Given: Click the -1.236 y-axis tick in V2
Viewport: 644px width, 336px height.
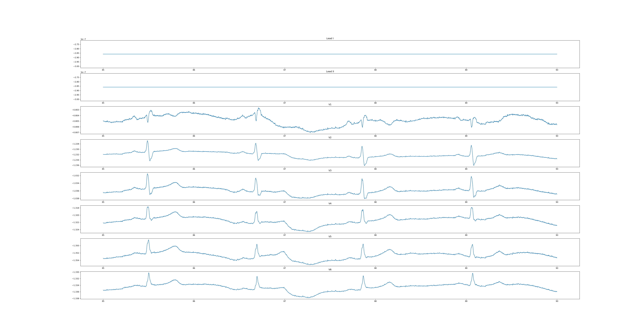Looking at the screenshot, I should (x=76, y=165).
